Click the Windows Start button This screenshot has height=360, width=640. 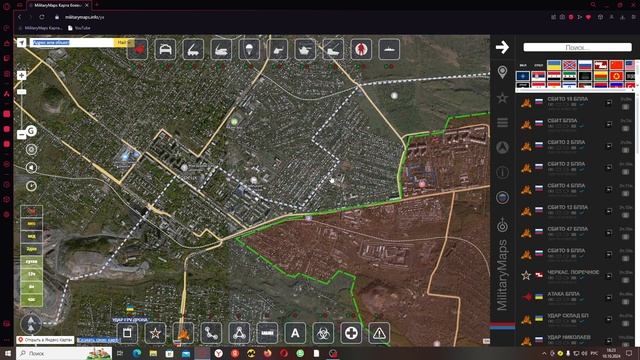(x=7, y=353)
